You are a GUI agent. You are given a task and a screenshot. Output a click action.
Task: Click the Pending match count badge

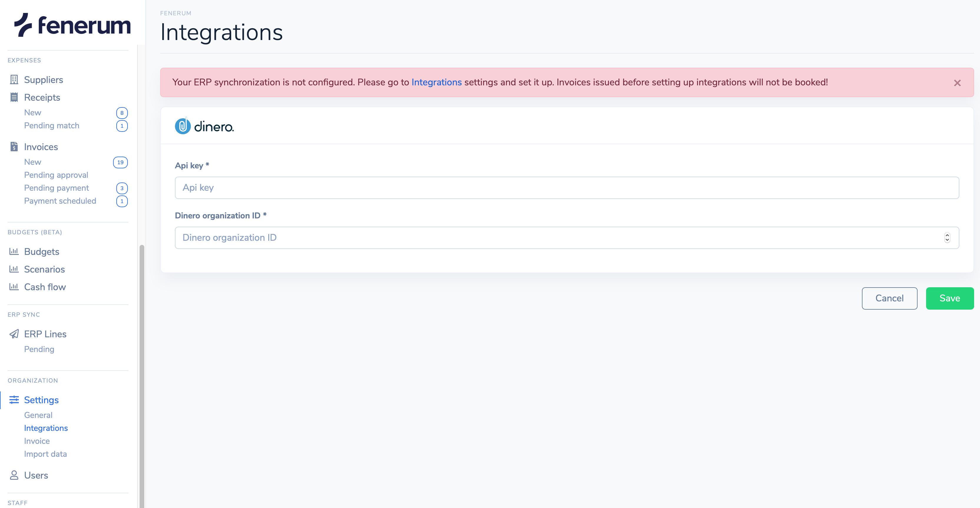click(122, 126)
